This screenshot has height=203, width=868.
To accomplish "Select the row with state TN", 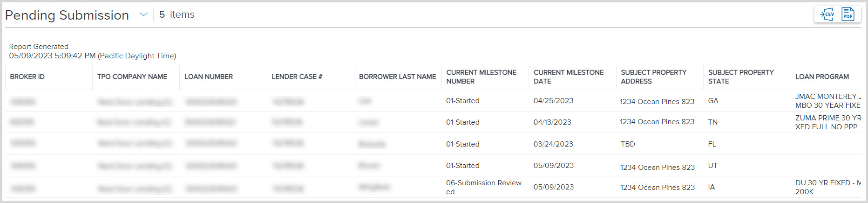I will (x=713, y=122).
